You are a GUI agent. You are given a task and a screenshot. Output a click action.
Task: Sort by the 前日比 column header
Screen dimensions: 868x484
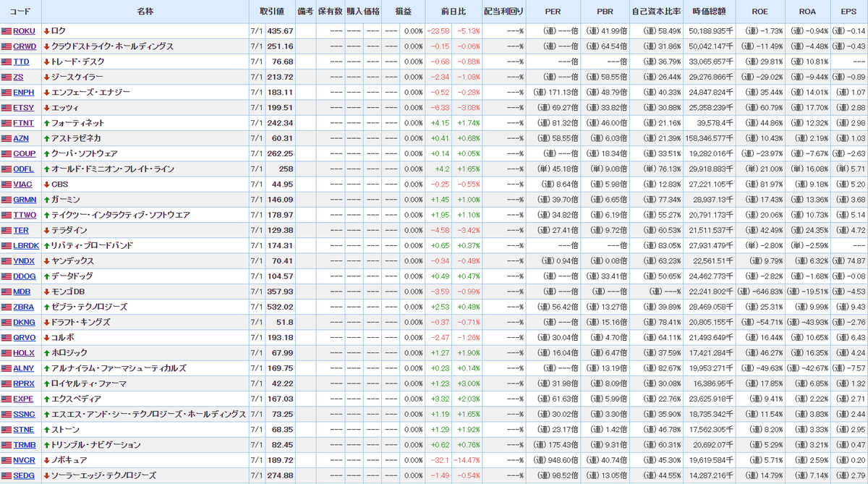point(454,12)
